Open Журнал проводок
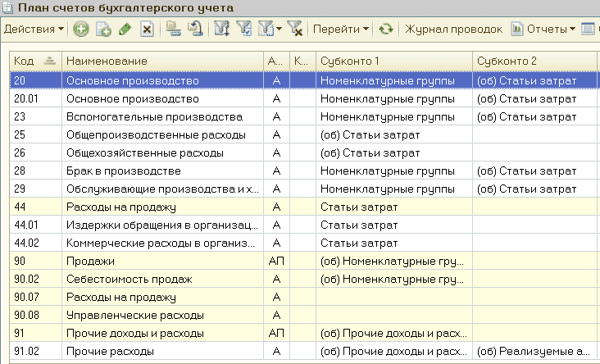 point(453,29)
